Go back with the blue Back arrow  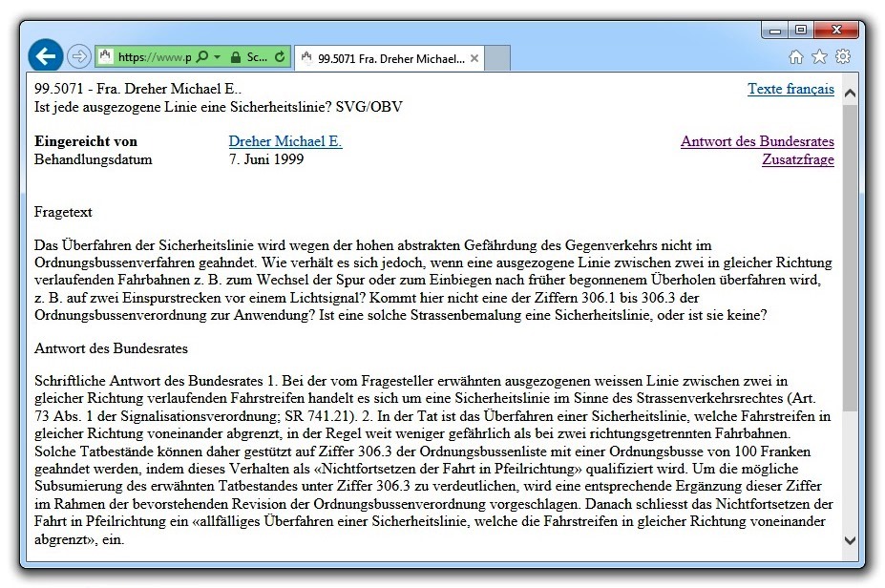[45, 56]
